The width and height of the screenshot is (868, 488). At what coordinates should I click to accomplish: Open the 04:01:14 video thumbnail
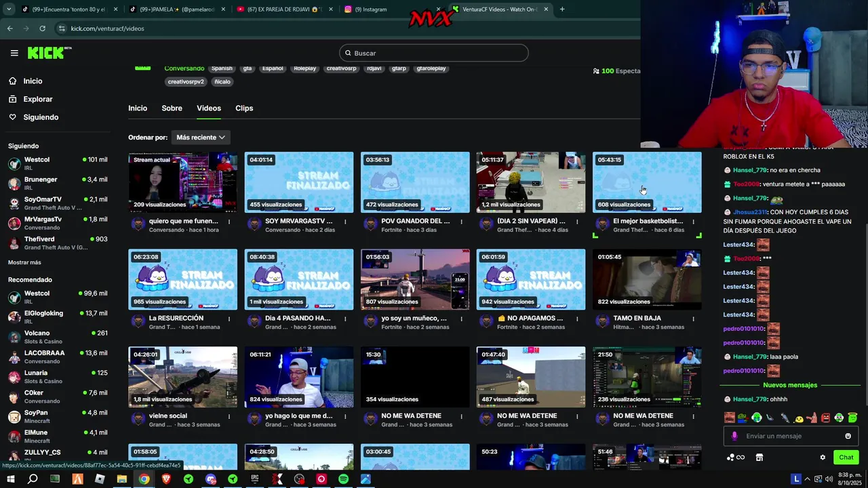tap(299, 182)
